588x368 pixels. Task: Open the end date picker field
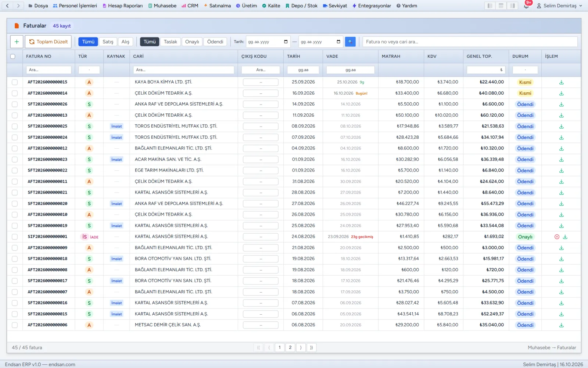tap(321, 42)
